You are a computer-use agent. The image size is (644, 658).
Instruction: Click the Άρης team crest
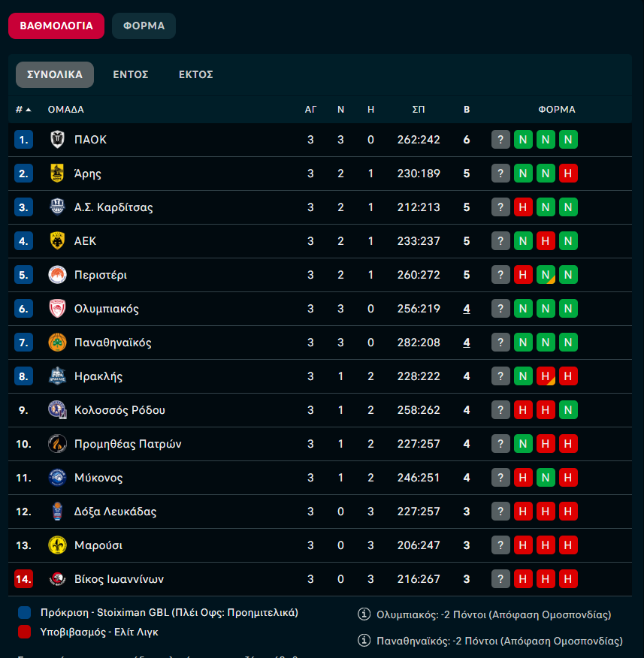tap(57, 174)
